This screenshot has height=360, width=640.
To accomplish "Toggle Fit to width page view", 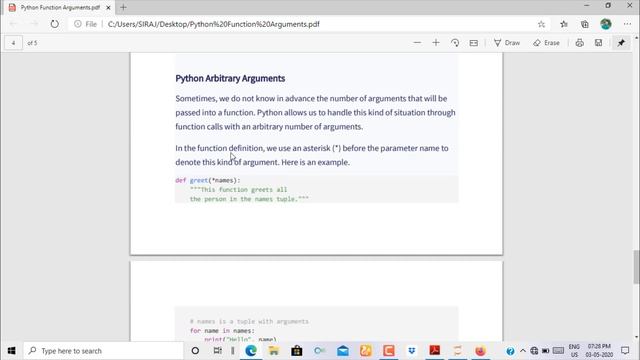I will 473,43.
